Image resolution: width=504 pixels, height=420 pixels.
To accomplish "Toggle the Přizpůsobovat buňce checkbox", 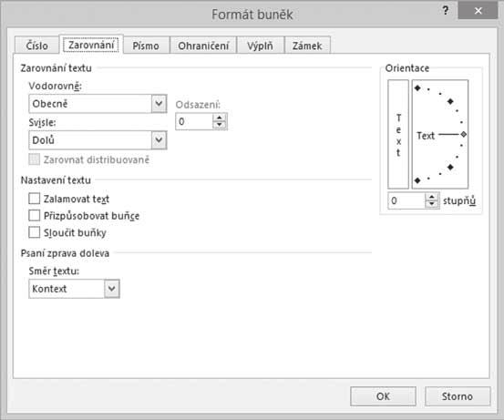I will [x=35, y=215].
